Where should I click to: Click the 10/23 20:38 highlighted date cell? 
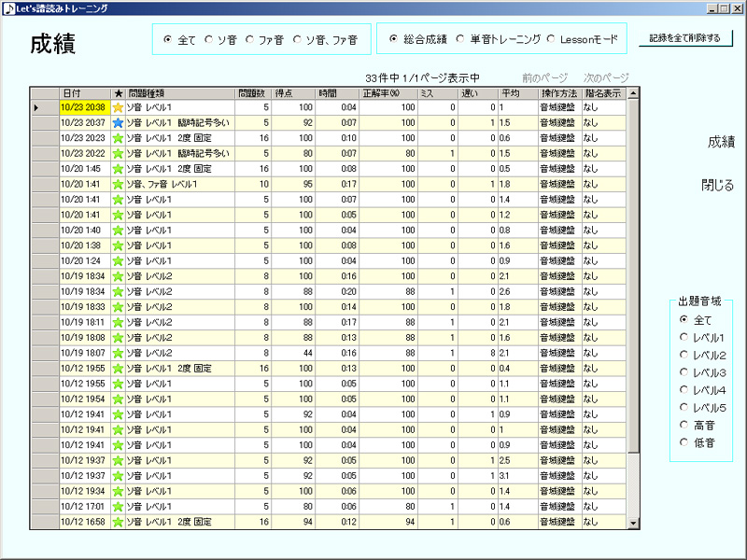pos(85,107)
